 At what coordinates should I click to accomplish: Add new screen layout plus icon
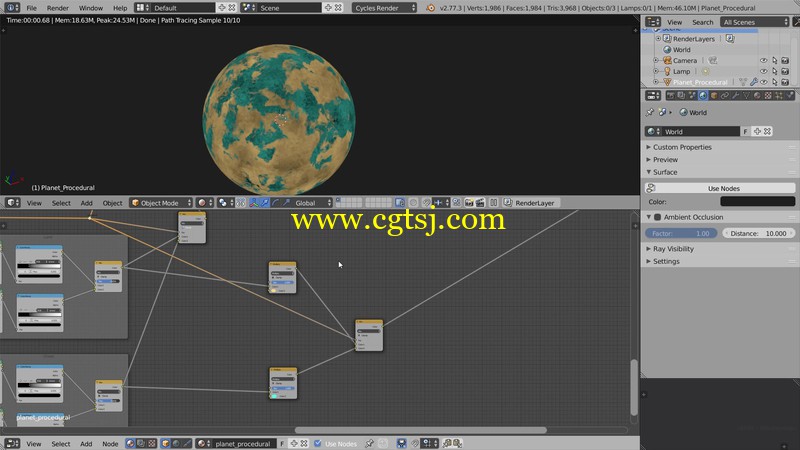pyautogui.click(x=221, y=8)
